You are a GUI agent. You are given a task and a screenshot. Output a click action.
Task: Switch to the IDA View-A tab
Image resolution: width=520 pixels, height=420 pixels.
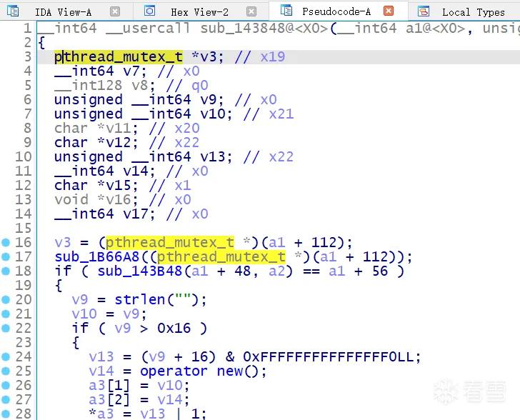pos(63,12)
